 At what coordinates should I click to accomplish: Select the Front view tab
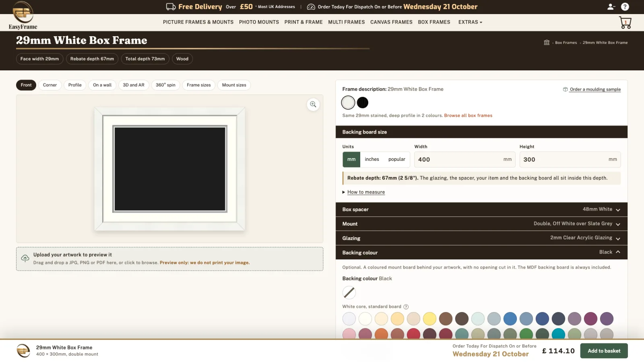click(26, 85)
